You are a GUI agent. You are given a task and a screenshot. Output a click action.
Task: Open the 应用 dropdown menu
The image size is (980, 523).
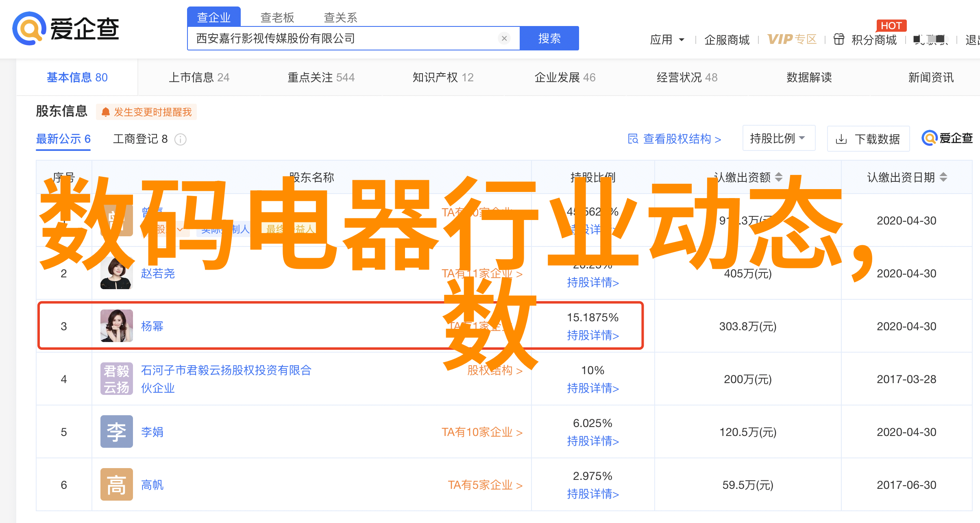tap(667, 39)
